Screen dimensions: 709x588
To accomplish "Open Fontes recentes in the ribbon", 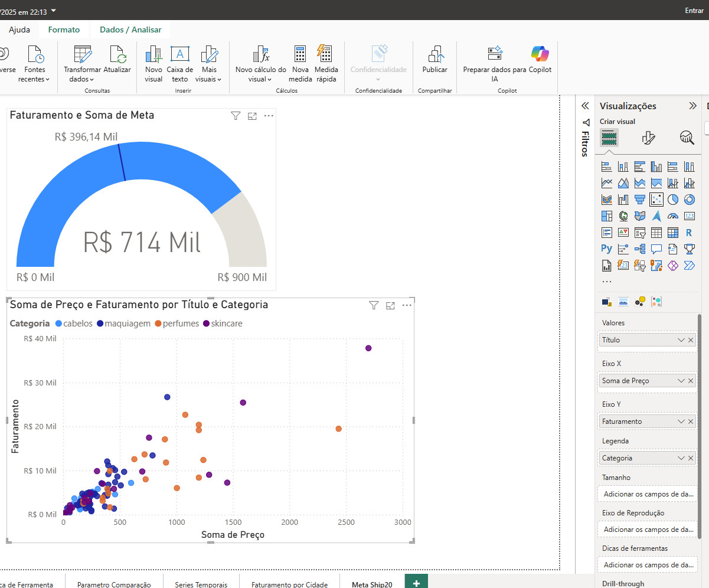I will pos(35,64).
